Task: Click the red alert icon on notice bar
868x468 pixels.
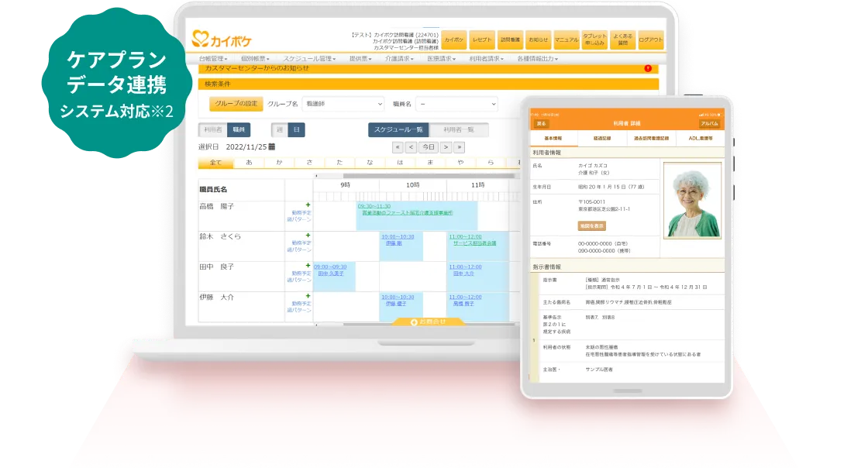Action: tap(648, 68)
